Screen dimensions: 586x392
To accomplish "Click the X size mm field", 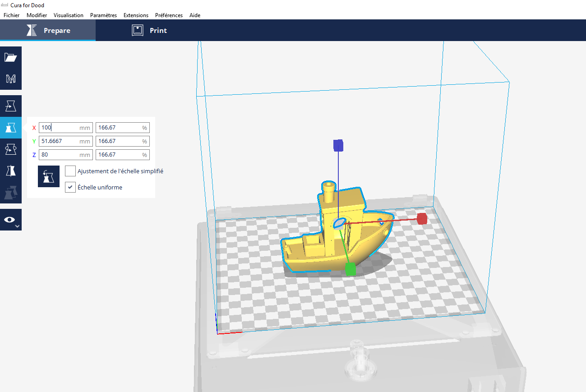I will (66, 128).
